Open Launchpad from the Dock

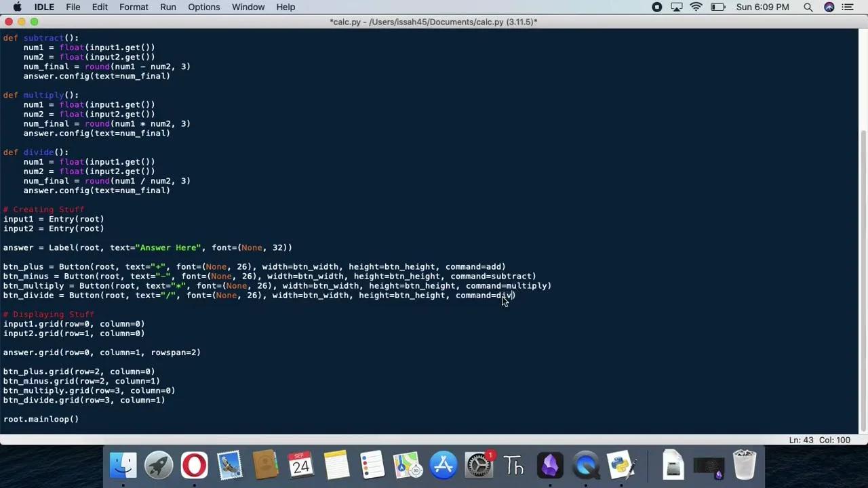(x=158, y=465)
